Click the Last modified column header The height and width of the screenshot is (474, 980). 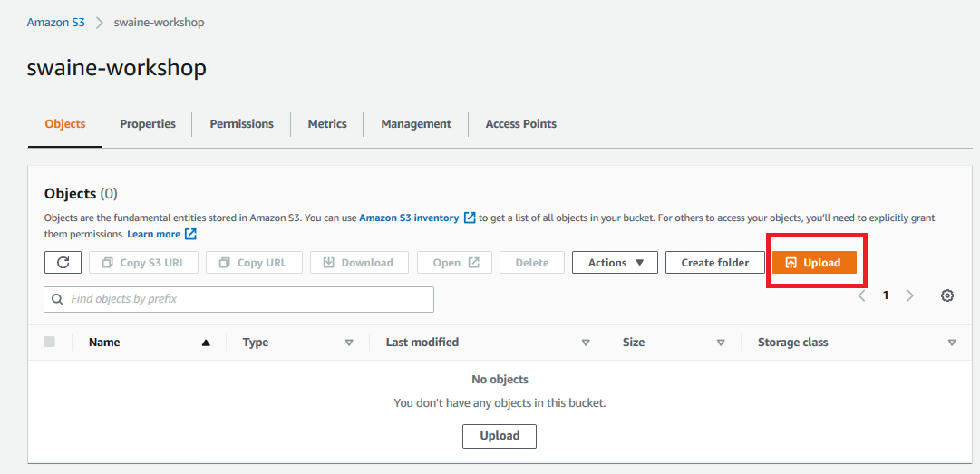click(x=422, y=343)
